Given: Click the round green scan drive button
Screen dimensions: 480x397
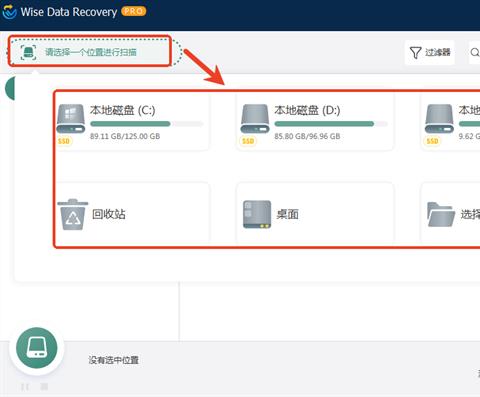Looking at the screenshot, I should pos(37,348).
